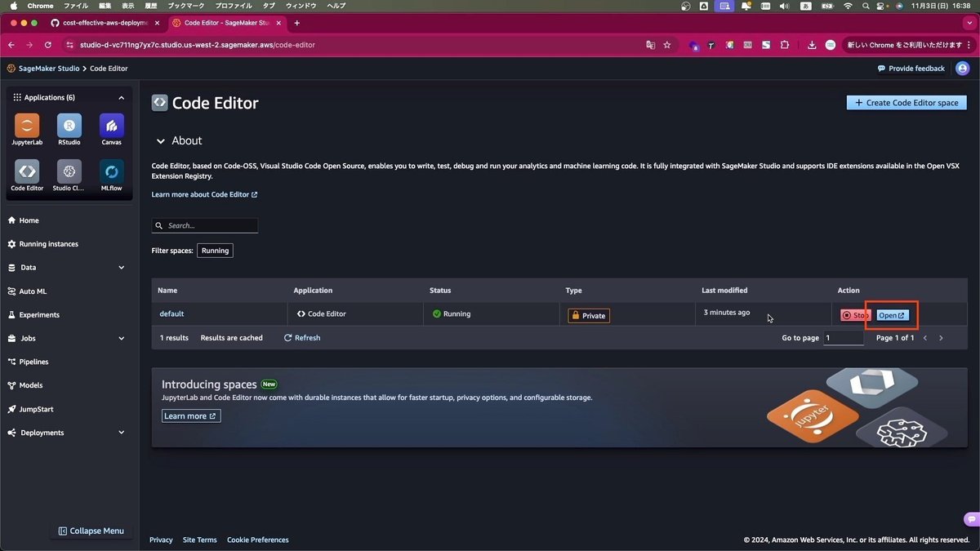Screen dimensions: 980x551
Task: Open Wi-Fi status menu
Action: click(848, 6)
